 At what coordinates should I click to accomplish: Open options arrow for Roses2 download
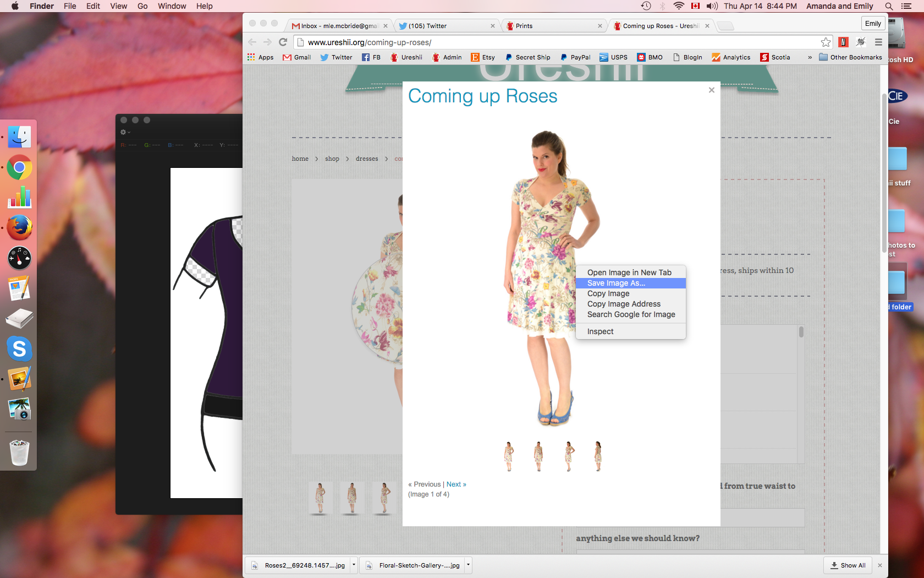point(354,565)
